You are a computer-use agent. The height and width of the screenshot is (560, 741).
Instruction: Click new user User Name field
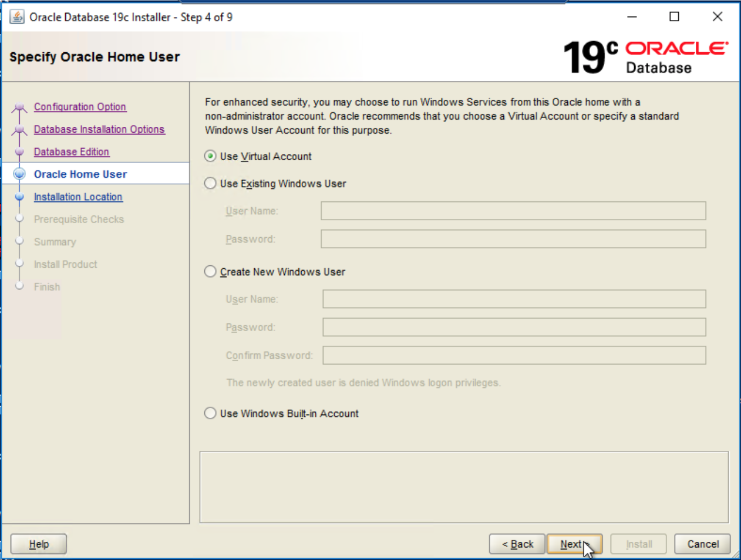(x=514, y=299)
